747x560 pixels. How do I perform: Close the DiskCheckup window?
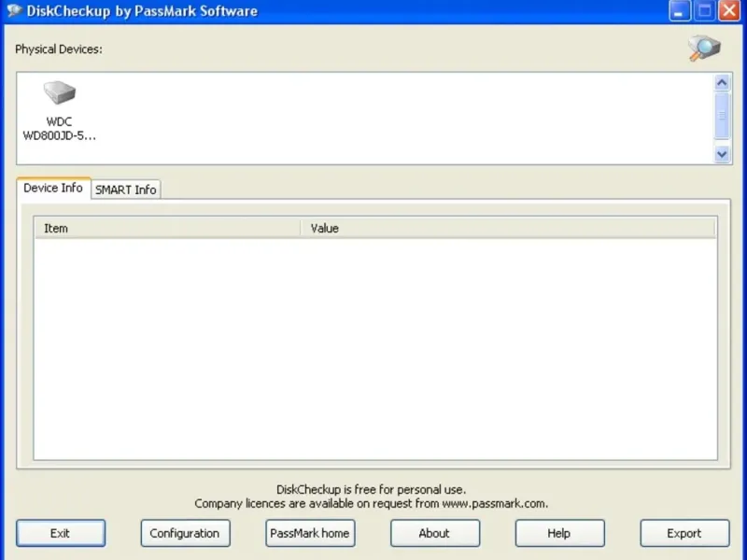point(729,10)
